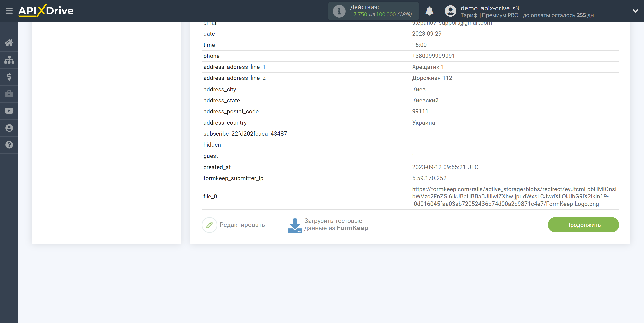Click subscribe_22fd202fcaea_43487 field name
Viewport: 644px width, 323px height.
pyautogui.click(x=245, y=134)
